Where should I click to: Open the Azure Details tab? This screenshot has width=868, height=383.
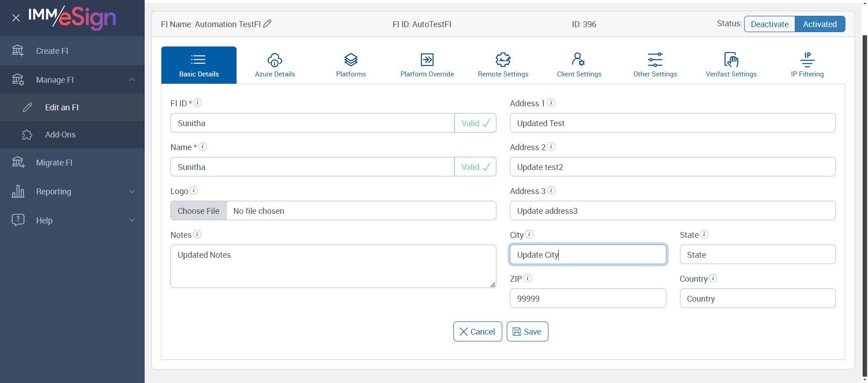275,65
